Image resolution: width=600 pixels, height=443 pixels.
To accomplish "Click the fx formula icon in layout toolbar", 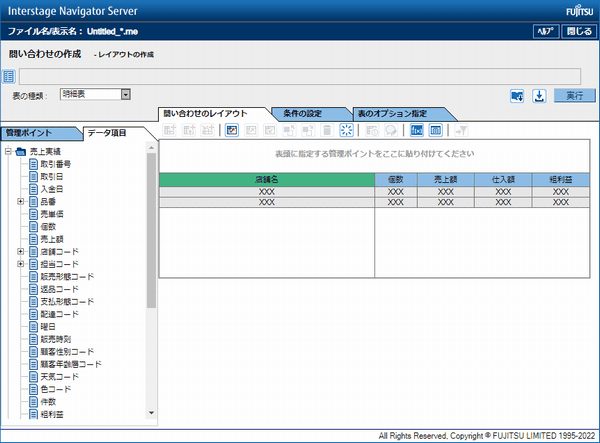I will (418, 130).
